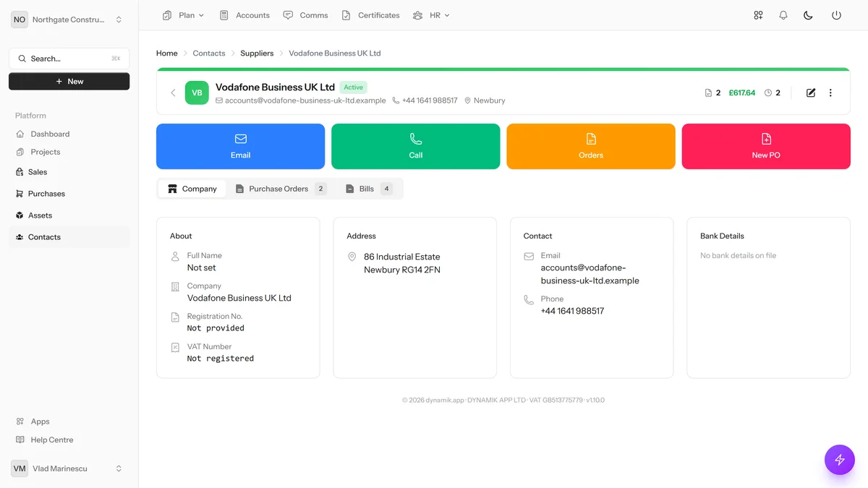Open the apps grid icon in top bar
This screenshot has width=868, height=488.
[758, 15]
